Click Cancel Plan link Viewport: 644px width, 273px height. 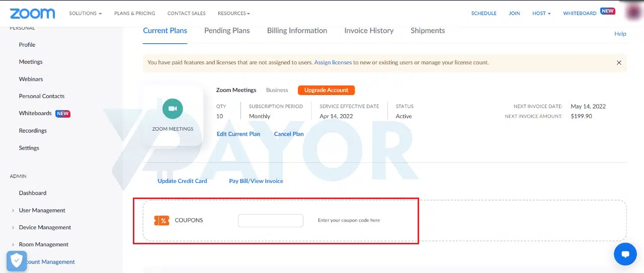pyautogui.click(x=289, y=134)
